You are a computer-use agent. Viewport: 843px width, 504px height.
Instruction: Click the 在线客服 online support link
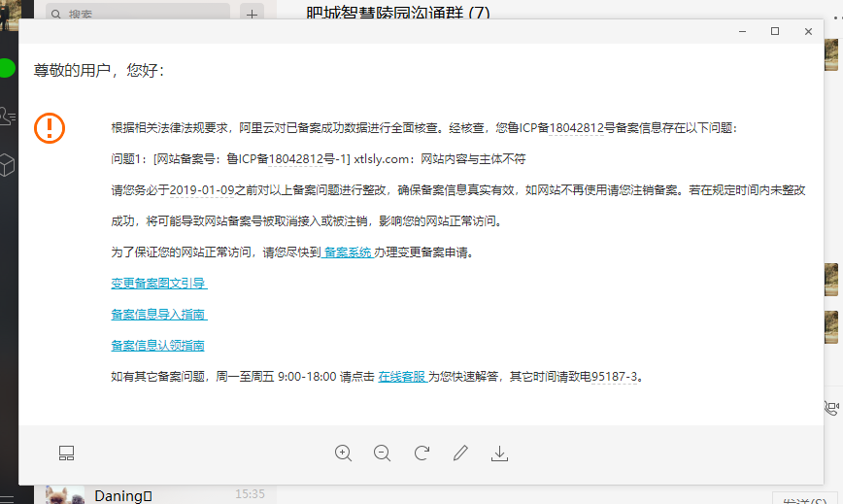402,377
